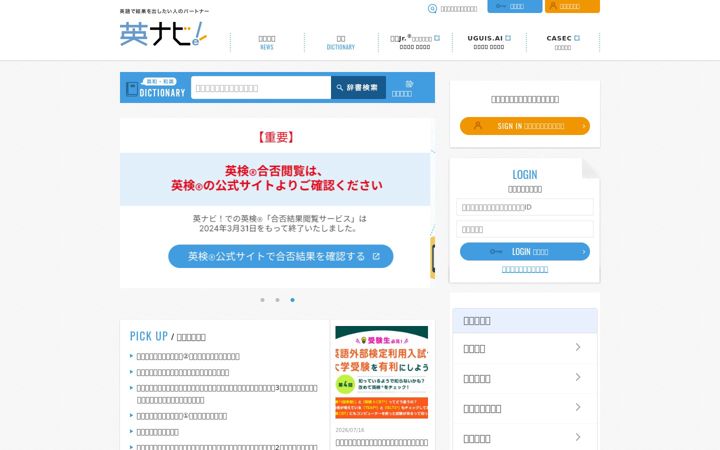This screenshot has height=450, width=720.
Task: Click the blue key button in the header
Action: (x=514, y=6)
